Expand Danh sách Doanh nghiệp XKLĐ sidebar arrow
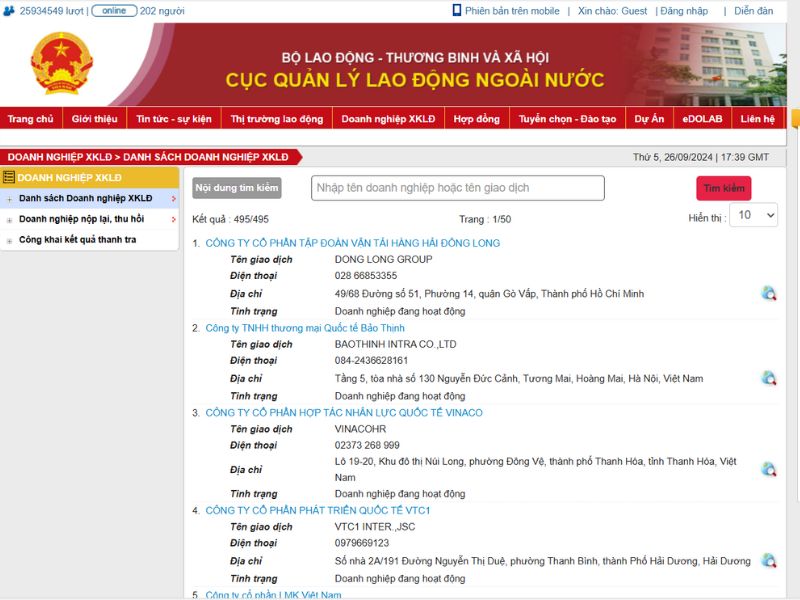Viewport: 800px width, 600px height. pos(173,198)
